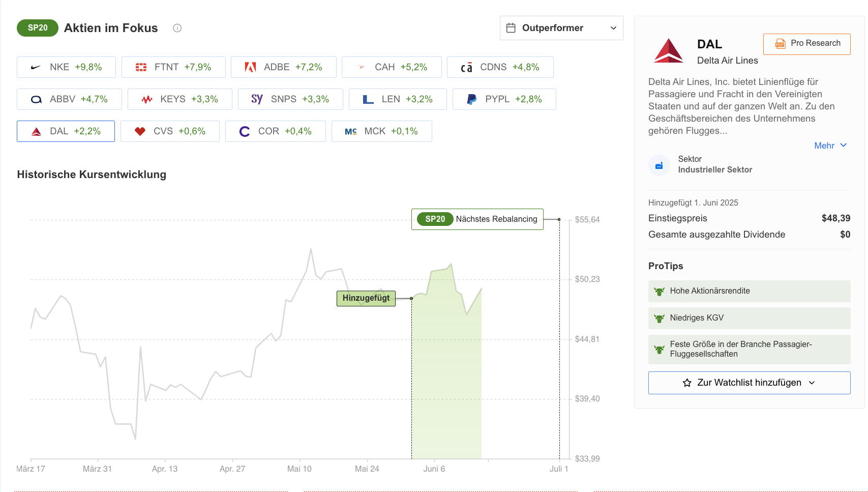Screen dimensions: 868x492
Task: Open the Pro Research button
Action: 807,44
